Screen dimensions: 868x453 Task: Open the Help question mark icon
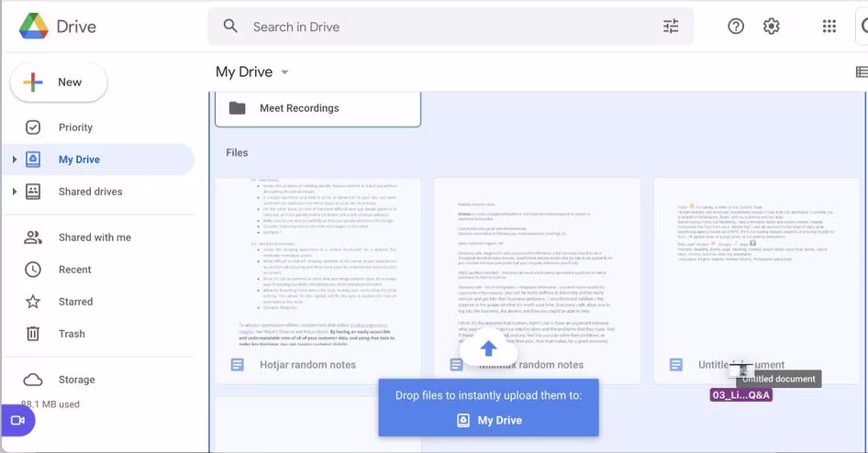point(736,26)
